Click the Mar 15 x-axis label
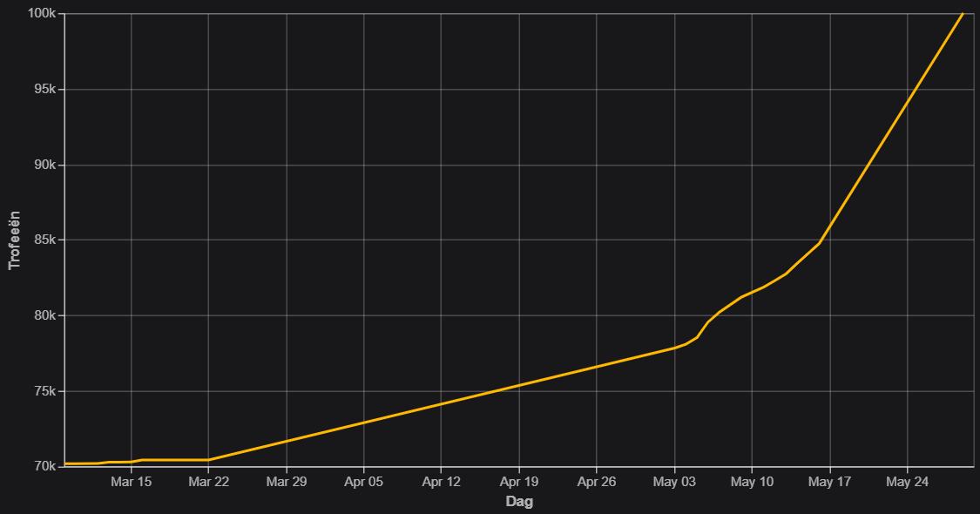Viewport: 980px width, 514px height. 132,482
